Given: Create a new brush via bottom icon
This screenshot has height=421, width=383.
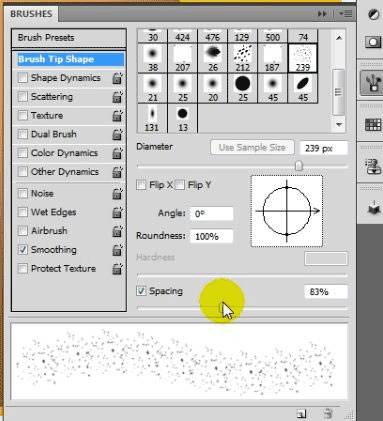Looking at the screenshot, I should tap(301, 414).
